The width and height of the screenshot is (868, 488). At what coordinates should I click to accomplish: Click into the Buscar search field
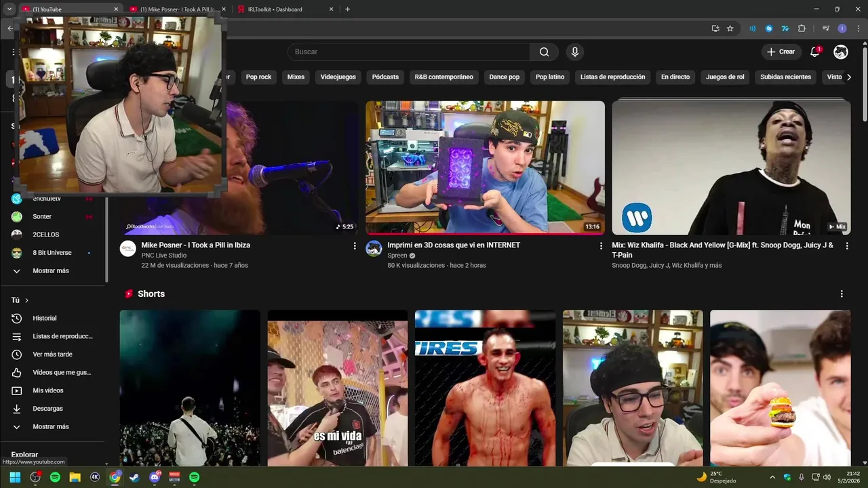click(409, 52)
